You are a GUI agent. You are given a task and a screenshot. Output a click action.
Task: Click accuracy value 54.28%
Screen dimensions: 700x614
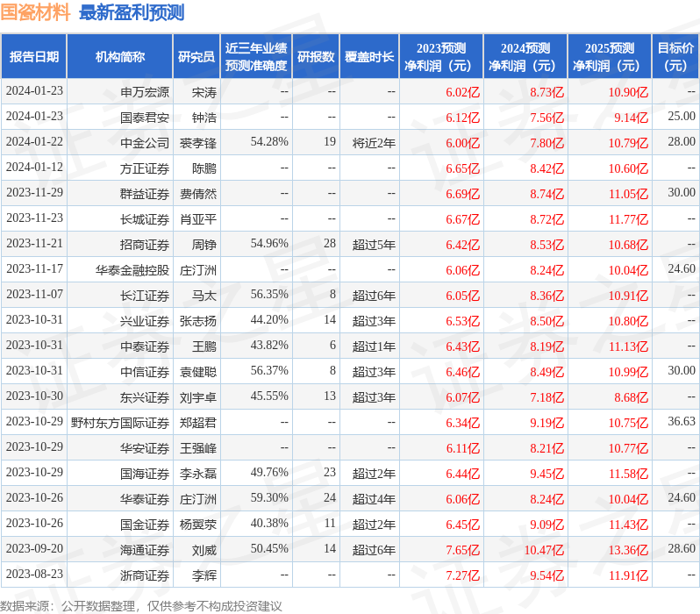[269, 142]
